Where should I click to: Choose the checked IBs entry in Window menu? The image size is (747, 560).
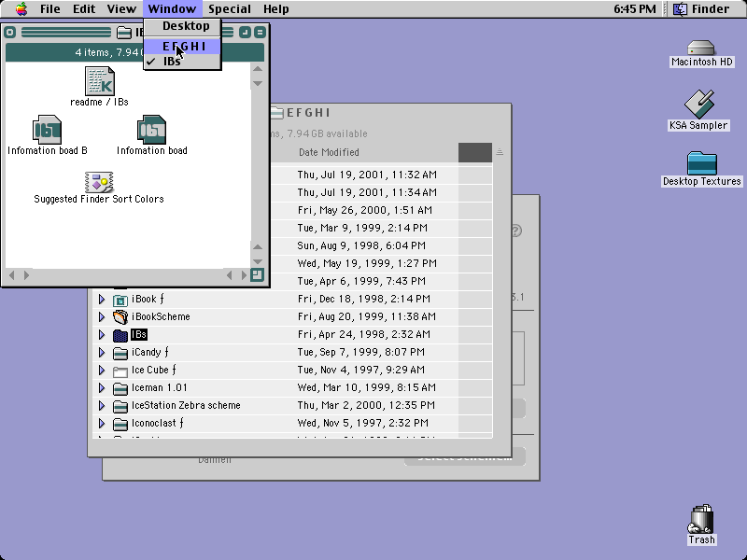coord(182,62)
